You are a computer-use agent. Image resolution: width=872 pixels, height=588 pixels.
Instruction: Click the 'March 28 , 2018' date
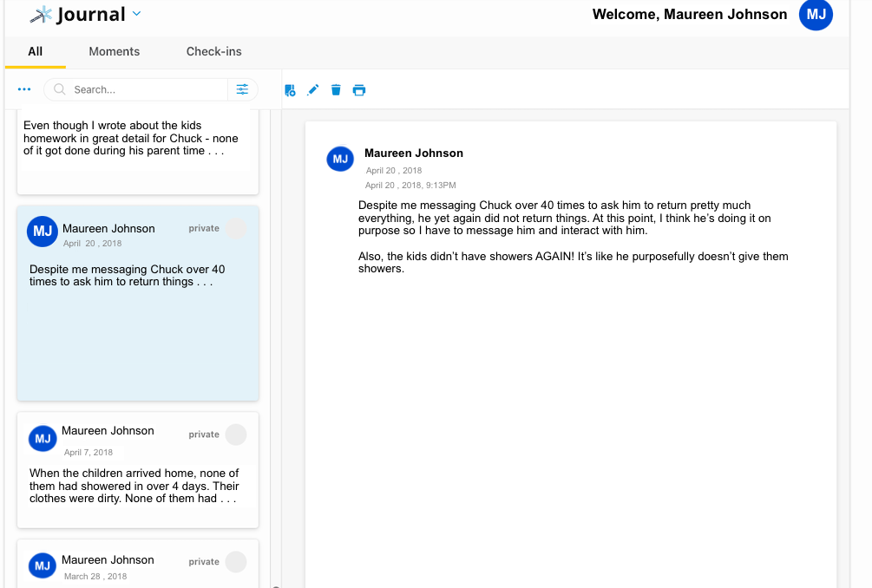(95, 577)
